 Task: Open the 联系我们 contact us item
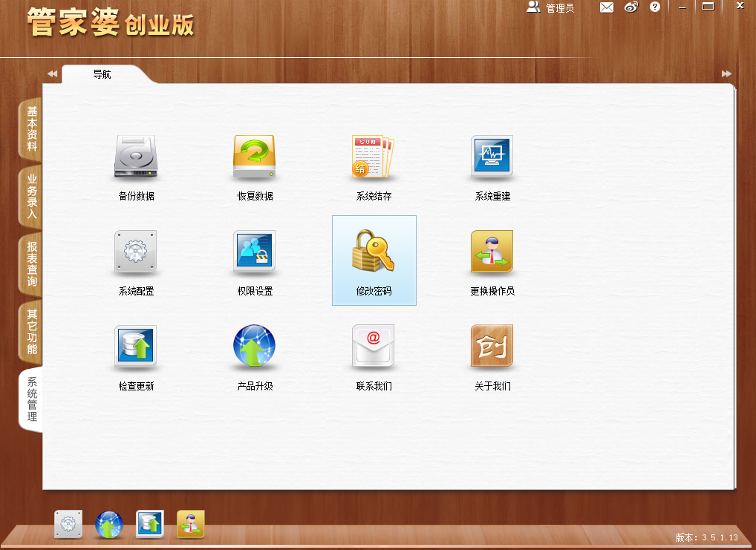point(373,353)
